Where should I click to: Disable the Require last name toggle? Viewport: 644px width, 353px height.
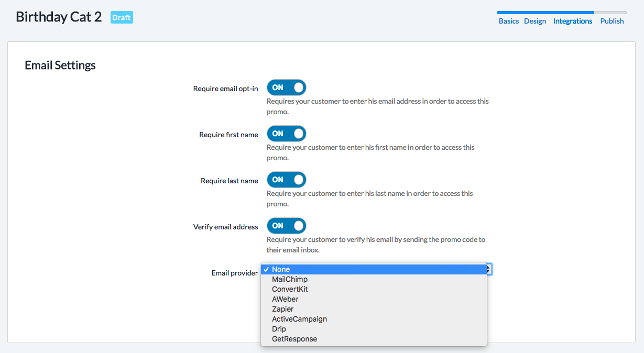(286, 180)
